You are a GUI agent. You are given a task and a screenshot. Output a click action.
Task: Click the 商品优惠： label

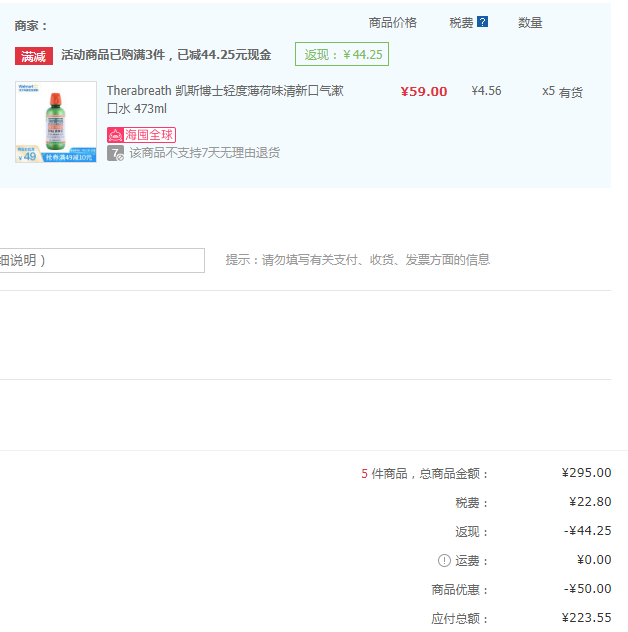pyautogui.click(x=460, y=590)
